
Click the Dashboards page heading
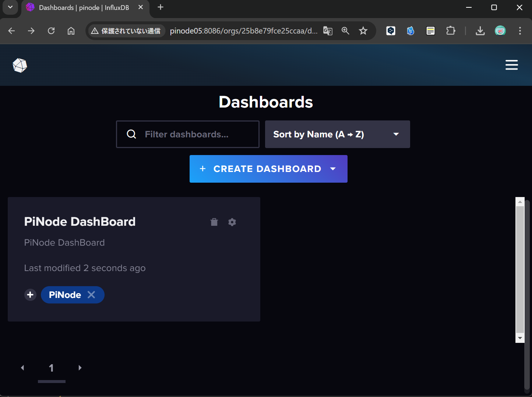[266, 102]
